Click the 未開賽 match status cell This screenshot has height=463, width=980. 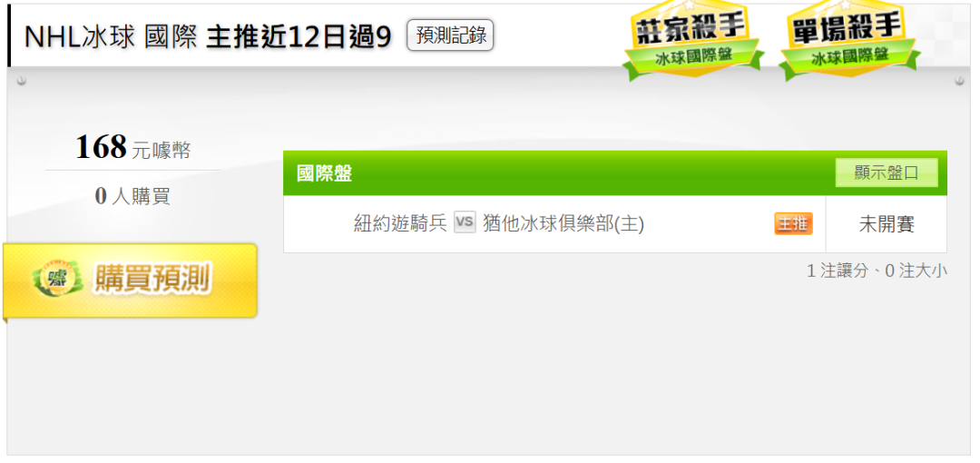(887, 224)
